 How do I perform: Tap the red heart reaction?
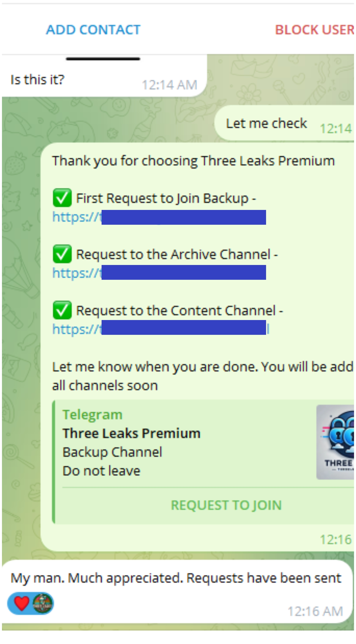click(x=21, y=603)
